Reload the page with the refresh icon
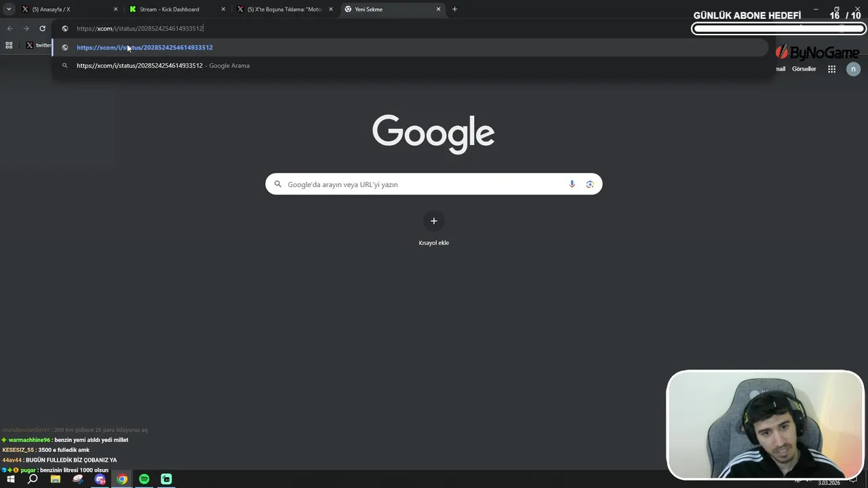Viewport: 868px width, 488px height. (x=42, y=28)
